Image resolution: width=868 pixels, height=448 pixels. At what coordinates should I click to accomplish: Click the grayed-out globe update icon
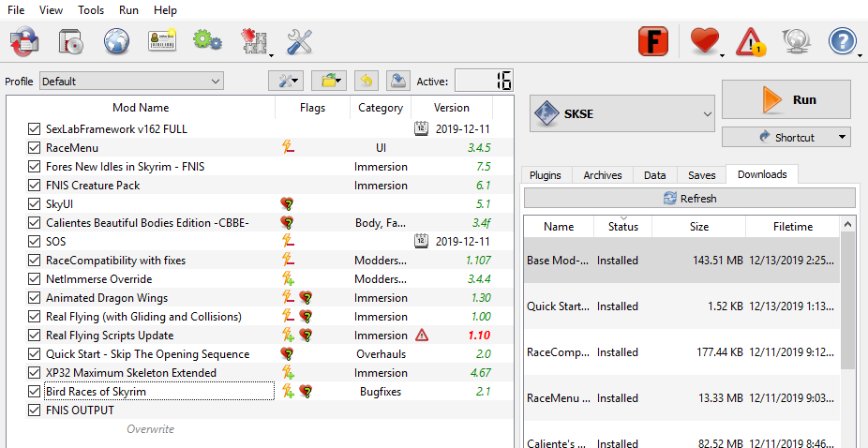[796, 42]
